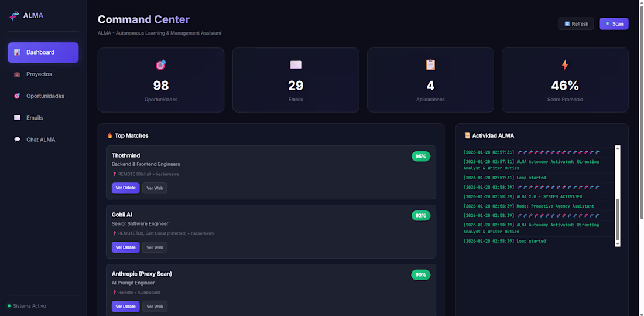644x316 pixels.
Task: Click the Sistema Activo status text
Action: 30,306
